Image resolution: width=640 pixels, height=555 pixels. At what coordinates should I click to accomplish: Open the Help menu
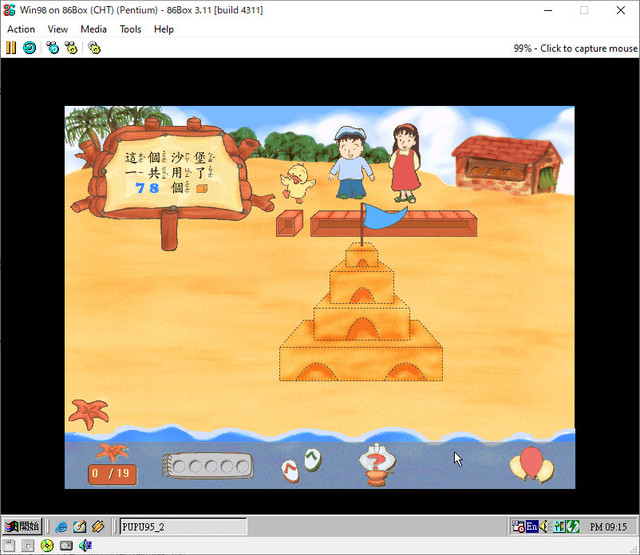point(164,29)
